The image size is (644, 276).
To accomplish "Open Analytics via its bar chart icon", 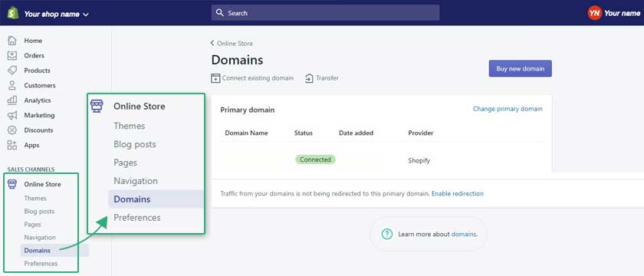I will click(12, 100).
